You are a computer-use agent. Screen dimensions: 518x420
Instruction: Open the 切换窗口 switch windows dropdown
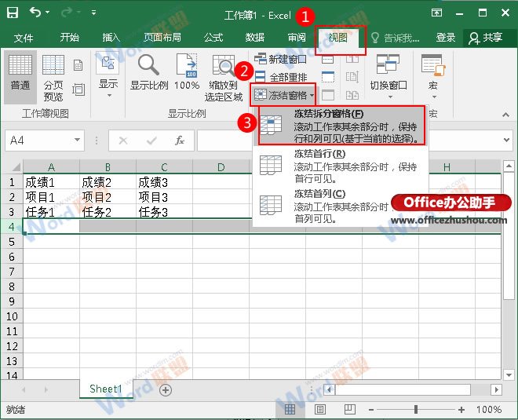point(388,76)
